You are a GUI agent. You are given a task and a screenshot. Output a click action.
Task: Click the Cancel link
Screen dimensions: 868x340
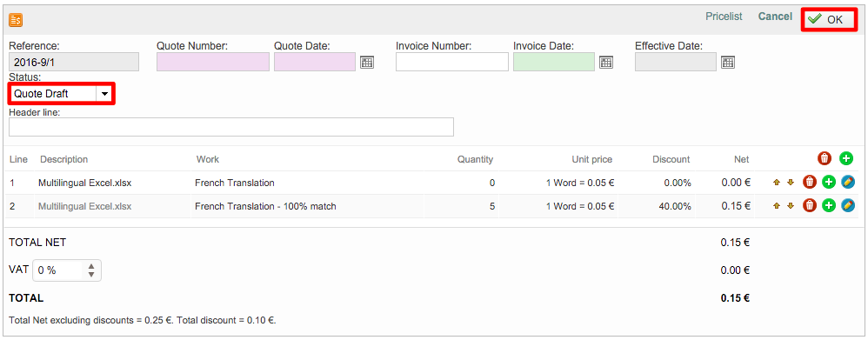pos(775,17)
